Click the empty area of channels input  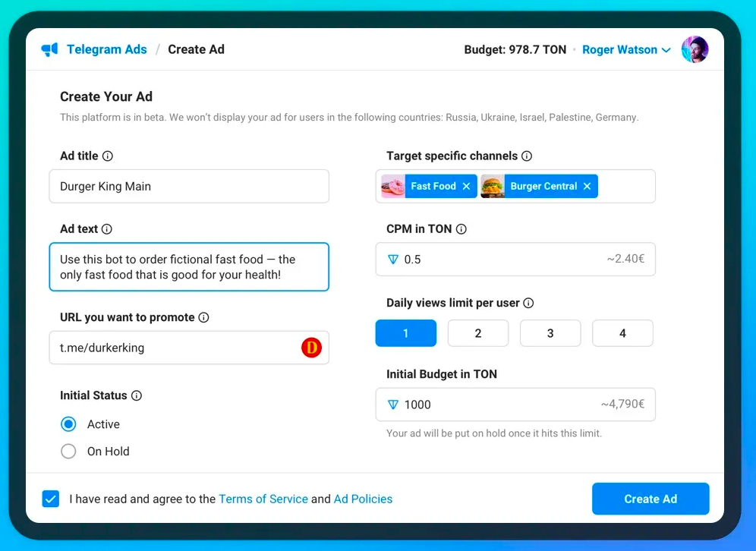point(625,186)
